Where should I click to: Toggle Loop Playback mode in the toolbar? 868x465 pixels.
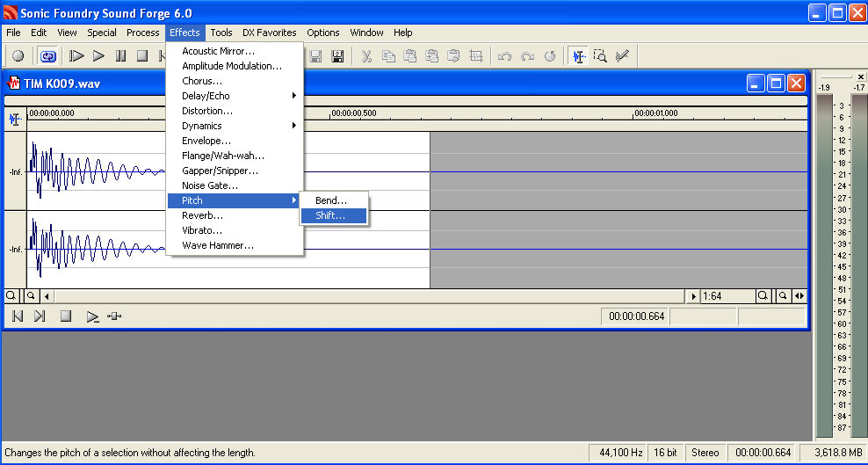pyautogui.click(x=47, y=56)
